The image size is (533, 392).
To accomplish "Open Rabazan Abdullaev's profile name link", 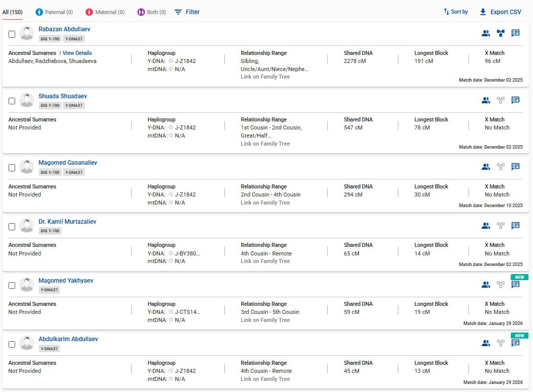I will [64, 29].
